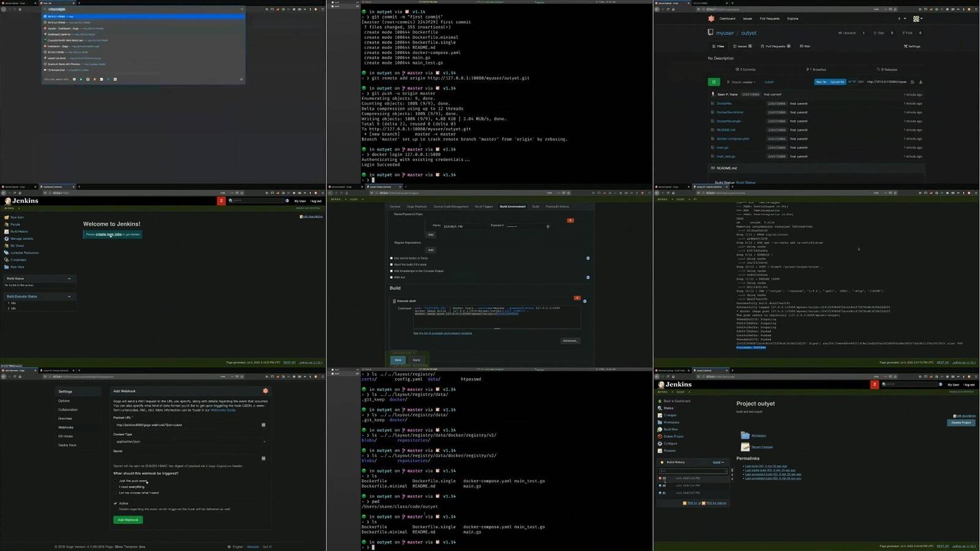This screenshot has height=551, width=980.
Task: Click the search box on Jenkins Welcome dashboard
Action: 258,200
